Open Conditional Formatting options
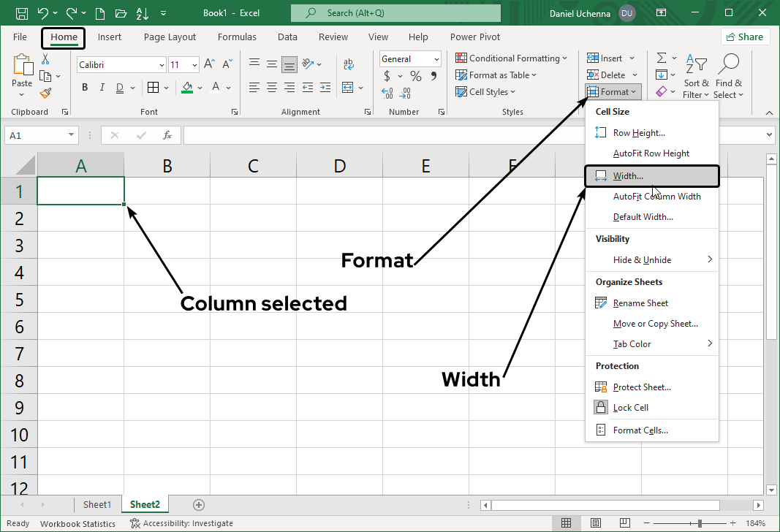Viewport: 780px width, 532px height. [512, 58]
